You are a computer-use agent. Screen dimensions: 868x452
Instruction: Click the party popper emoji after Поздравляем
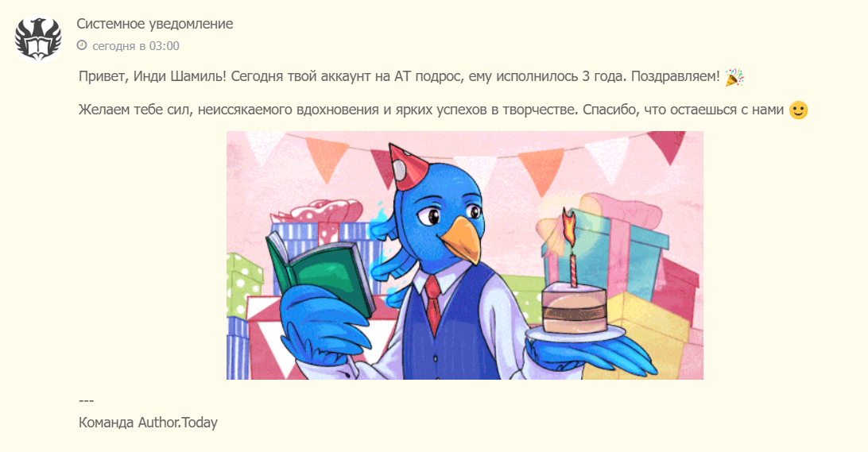[x=734, y=78]
